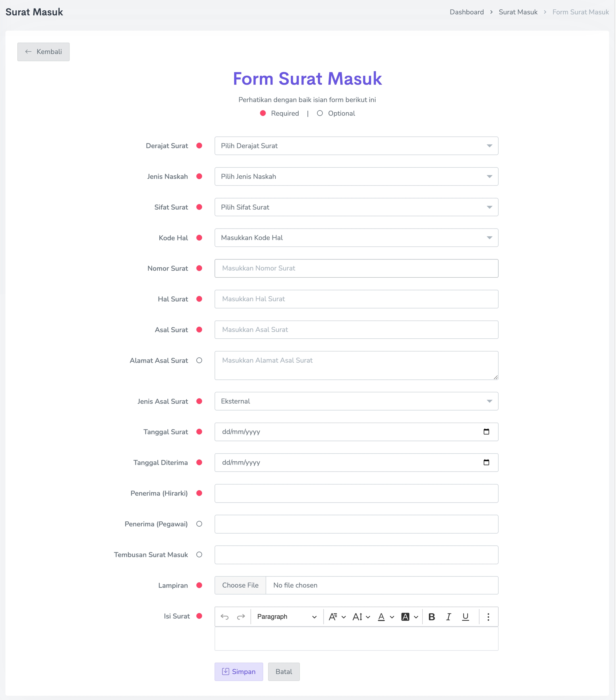The height and width of the screenshot is (700, 616).
Task: Click the Simpan button
Action: click(x=239, y=672)
